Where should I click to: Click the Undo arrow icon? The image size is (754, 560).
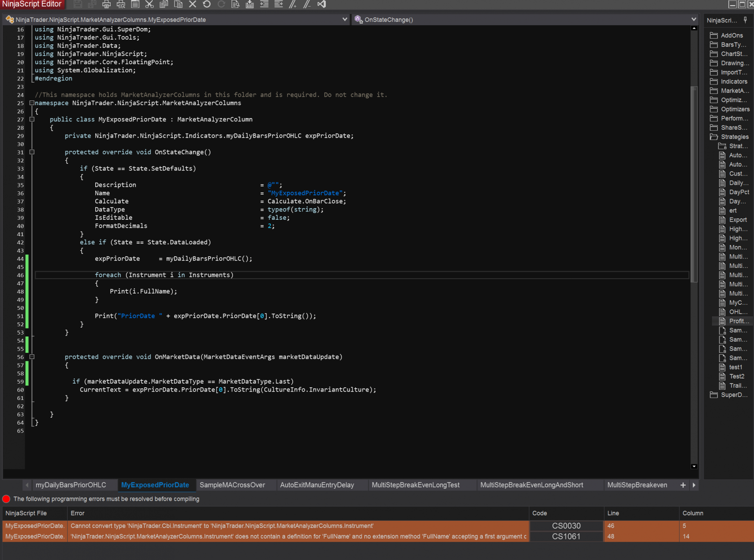[x=207, y=4]
